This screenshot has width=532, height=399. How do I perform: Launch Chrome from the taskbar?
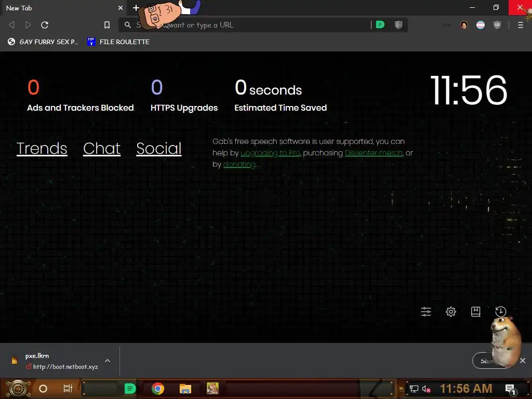[158, 389]
